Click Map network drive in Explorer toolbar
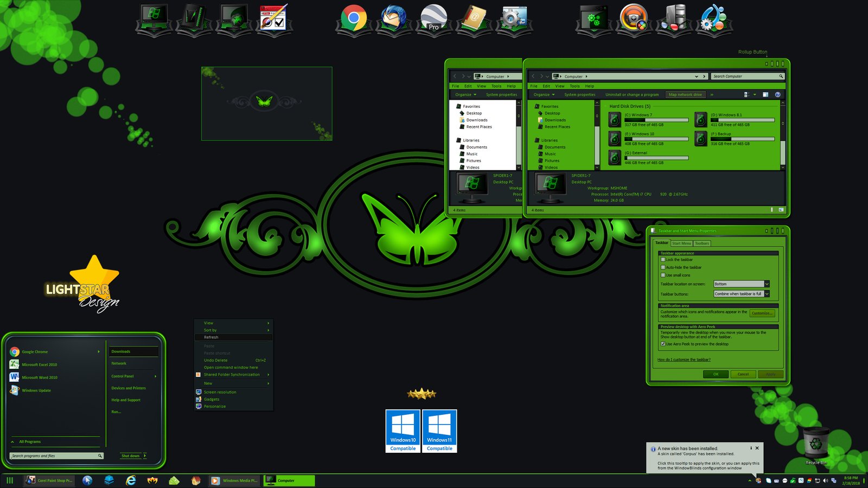Screen dimensions: 868x488 [x=685, y=94]
